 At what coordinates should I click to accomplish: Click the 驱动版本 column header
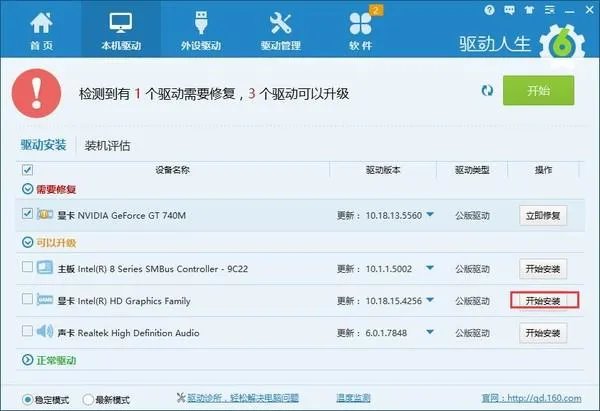(383, 170)
